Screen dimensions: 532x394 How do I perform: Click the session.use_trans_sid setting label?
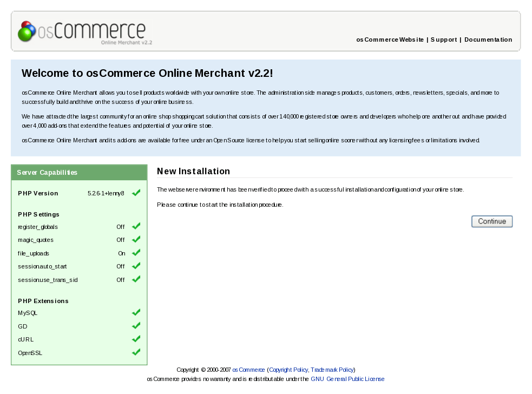point(48,280)
